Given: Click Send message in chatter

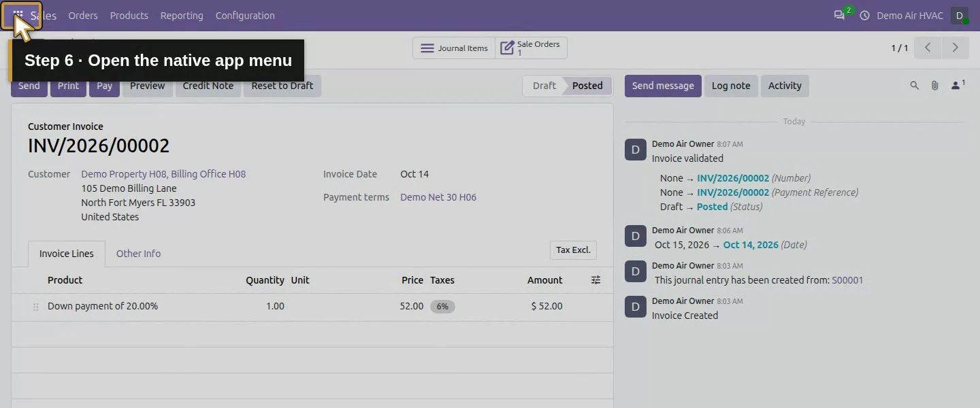Looking at the screenshot, I should (663, 86).
